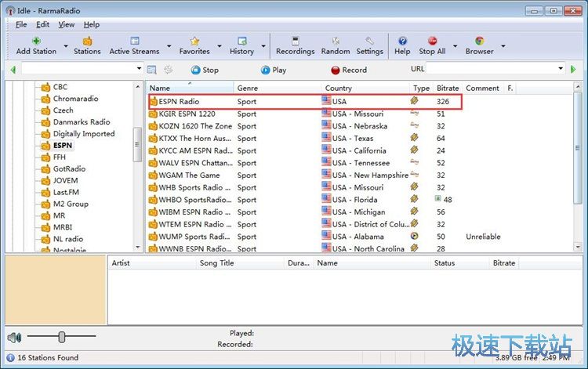This screenshot has width=588, height=369.
Task: Click the Status column header in lower pane
Action: (x=460, y=263)
